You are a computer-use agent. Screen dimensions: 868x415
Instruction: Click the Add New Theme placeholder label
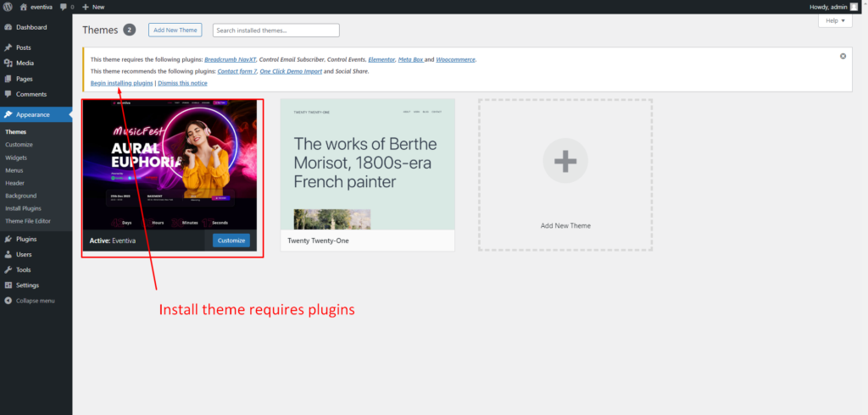(x=565, y=226)
